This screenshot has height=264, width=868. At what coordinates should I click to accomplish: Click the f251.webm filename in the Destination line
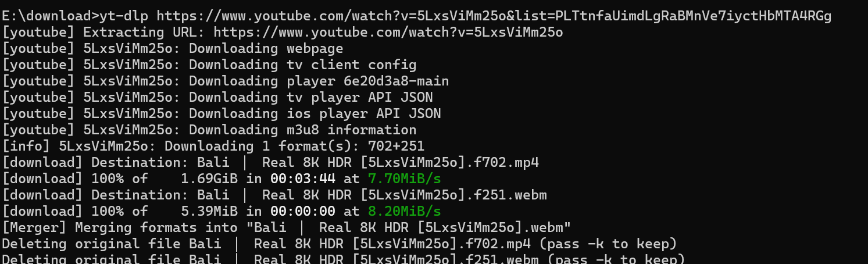tap(510, 195)
